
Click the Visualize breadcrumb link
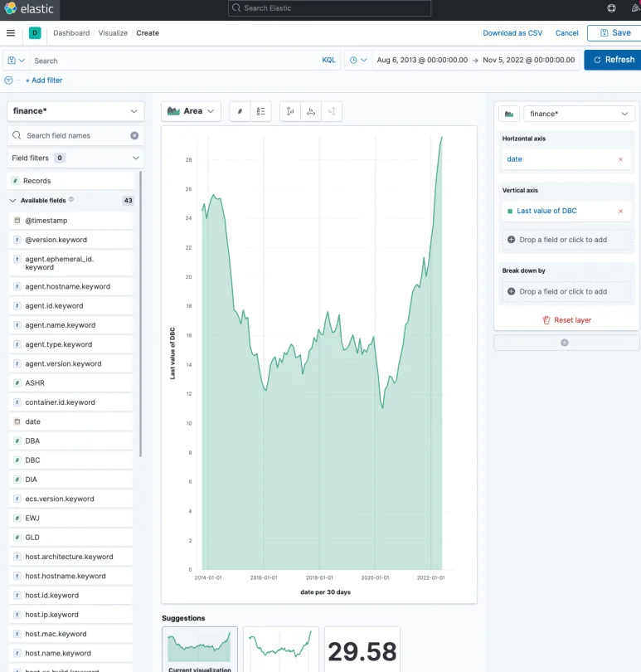(x=114, y=33)
